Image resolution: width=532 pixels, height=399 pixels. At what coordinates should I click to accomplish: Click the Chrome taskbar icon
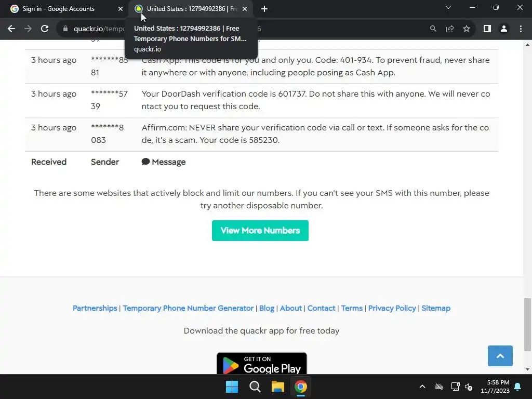tap(301, 387)
